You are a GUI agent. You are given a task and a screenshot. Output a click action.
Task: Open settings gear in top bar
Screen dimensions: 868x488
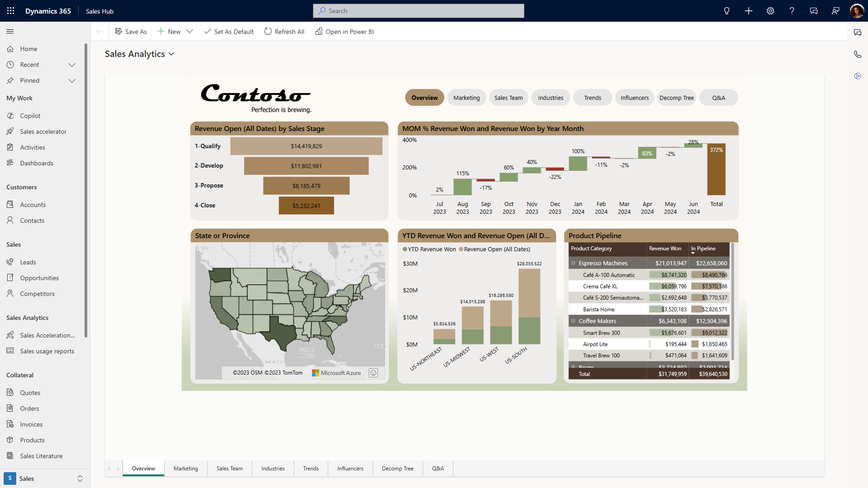pyautogui.click(x=770, y=11)
